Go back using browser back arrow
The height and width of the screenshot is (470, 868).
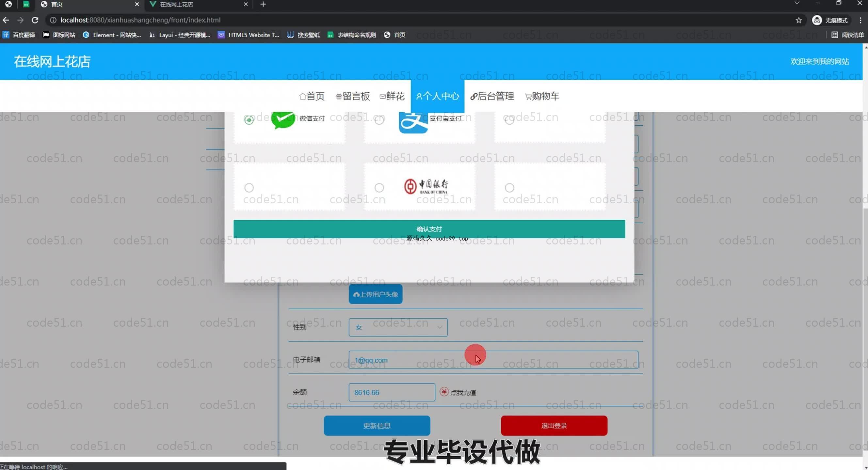pos(6,20)
